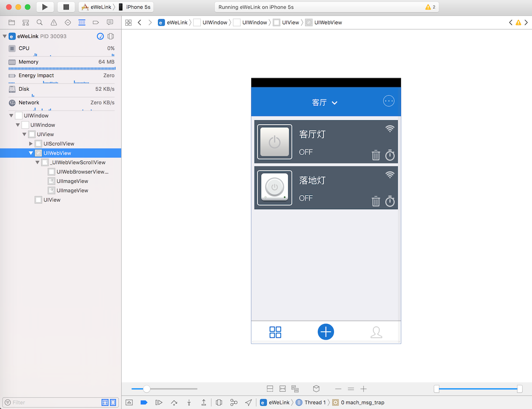Toggle the breakpoints activation arrow
The height and width of the screenshot is (409, 532).
click(x=144, y=402)
